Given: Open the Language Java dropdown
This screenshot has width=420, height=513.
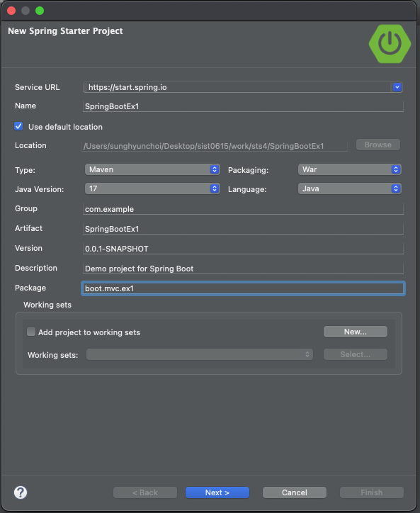Looking at the screenshot, I should (x=349, y=188).
